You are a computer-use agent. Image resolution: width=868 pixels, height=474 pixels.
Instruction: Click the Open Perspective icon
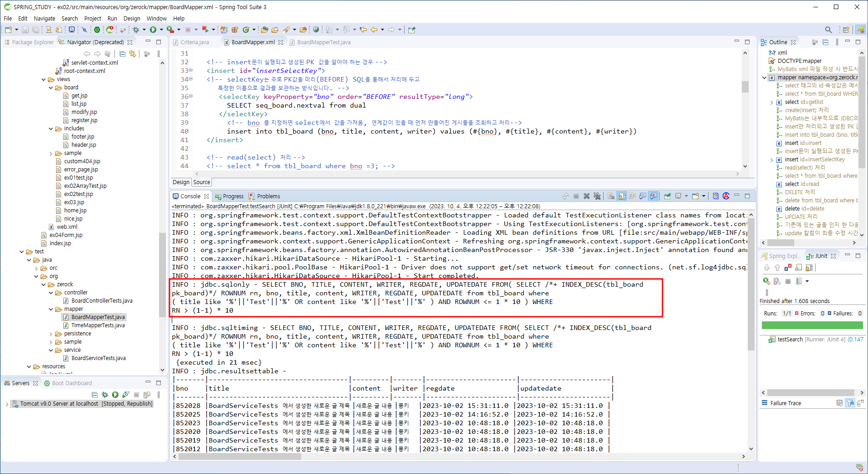[846, 30]
